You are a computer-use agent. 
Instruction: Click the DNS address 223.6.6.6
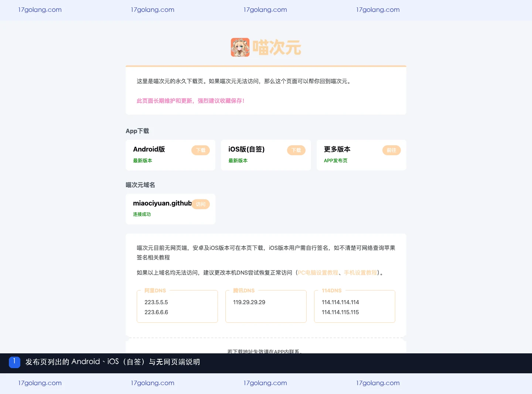pyautogui.click(x=156, y=312)
